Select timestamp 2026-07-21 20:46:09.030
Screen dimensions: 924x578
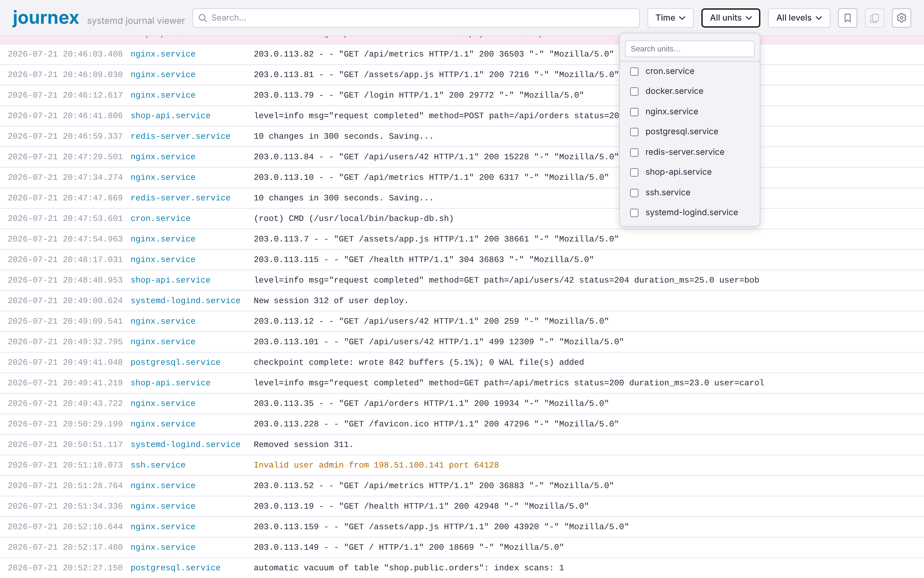[65, 74]
